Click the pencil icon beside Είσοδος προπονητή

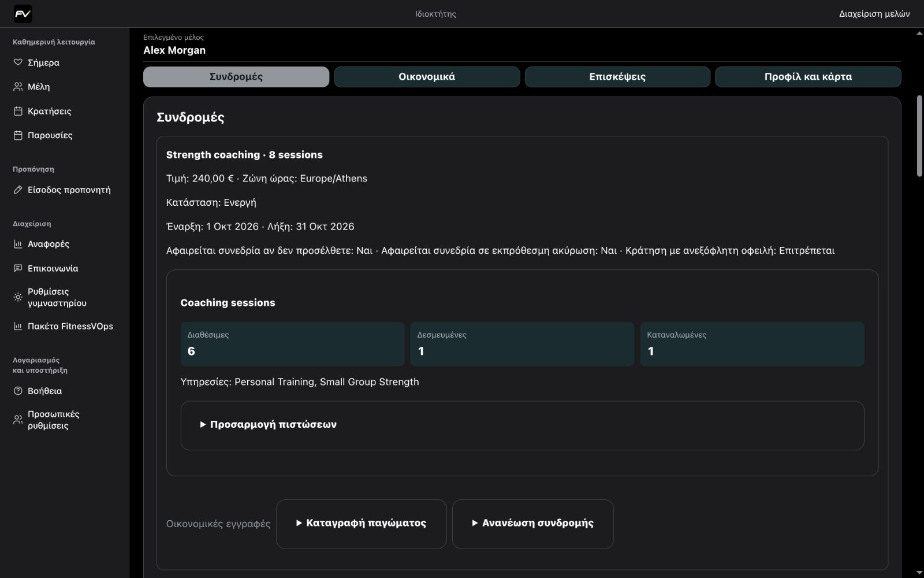coord(18,190)
